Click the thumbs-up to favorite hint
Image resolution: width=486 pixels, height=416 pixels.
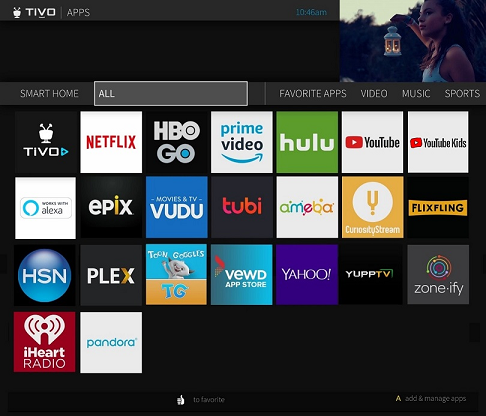point(201,399)
